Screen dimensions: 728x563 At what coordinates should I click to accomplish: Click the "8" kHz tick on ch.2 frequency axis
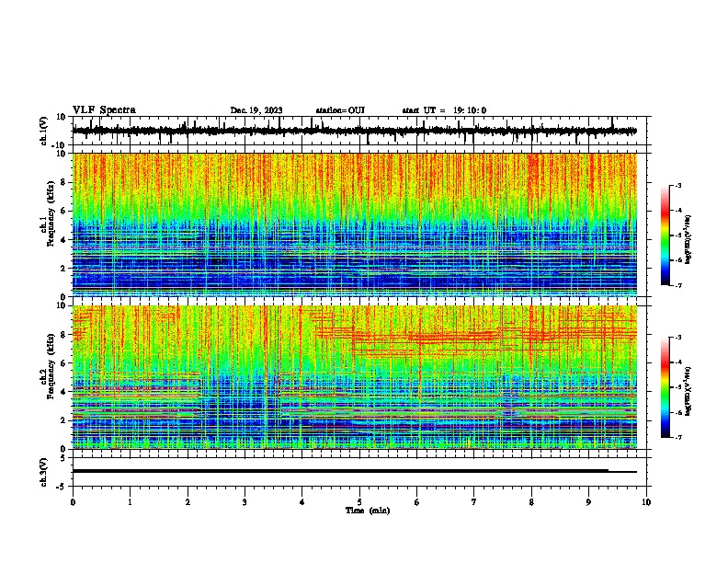(x=64, y=335)
